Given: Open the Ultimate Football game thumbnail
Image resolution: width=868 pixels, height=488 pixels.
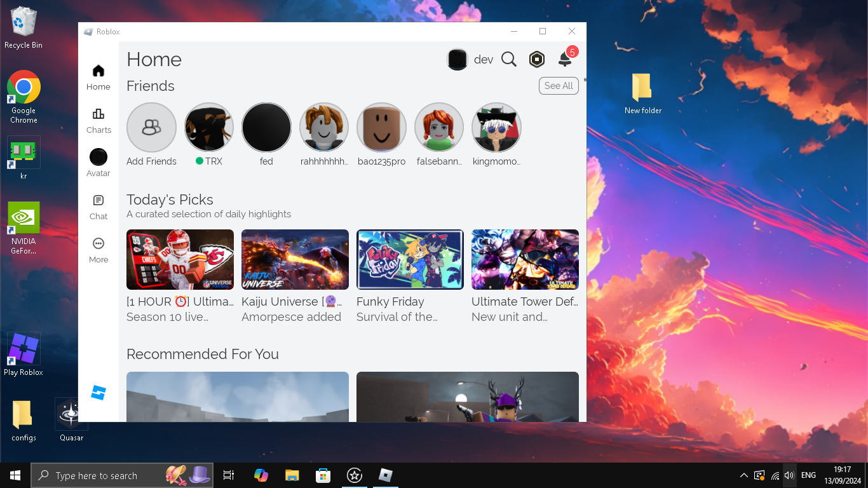Looking at the screenshot, I should 180,259.
